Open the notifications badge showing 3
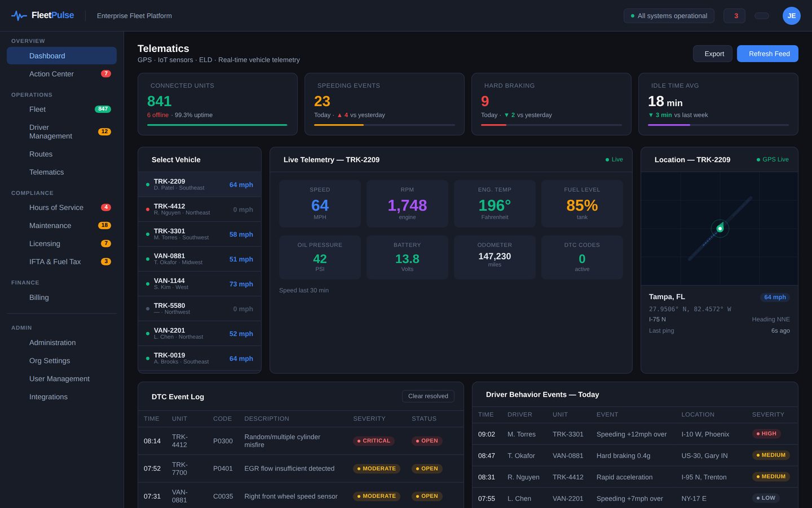The width and height of the screenshot is (812, 508). pos(734,16)
